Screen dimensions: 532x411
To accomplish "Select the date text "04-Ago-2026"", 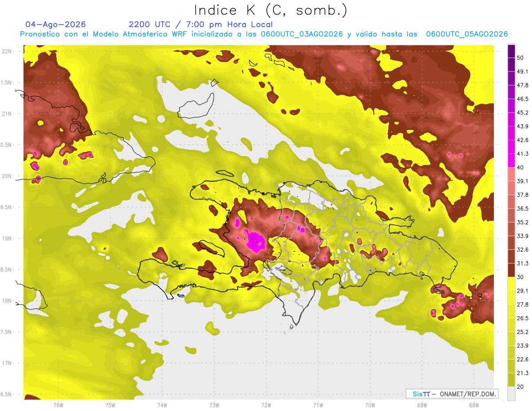I will pyautogui.click(x=56, y=24).
